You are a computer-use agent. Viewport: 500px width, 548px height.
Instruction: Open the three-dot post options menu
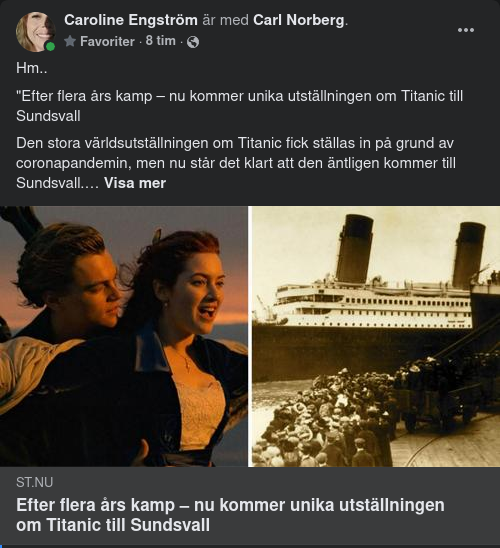tap(466, 30)
